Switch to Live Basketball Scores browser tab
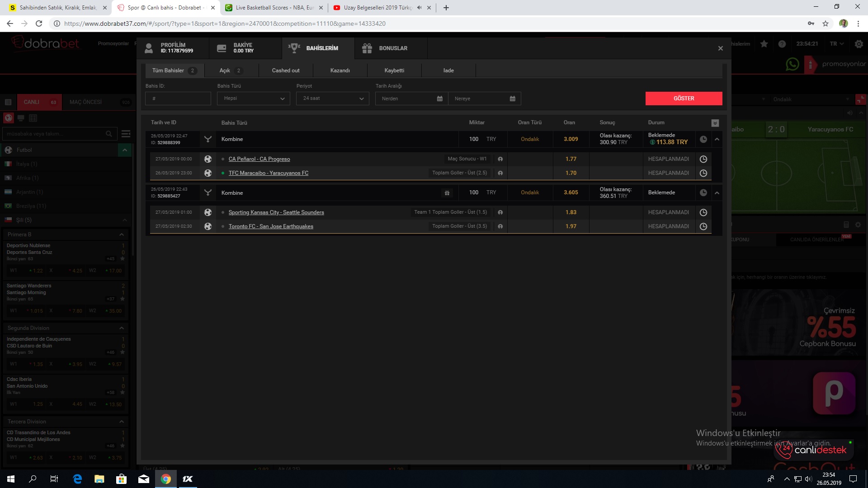The width and height of the screenshot is (868, 488). [x=274, y=8]
